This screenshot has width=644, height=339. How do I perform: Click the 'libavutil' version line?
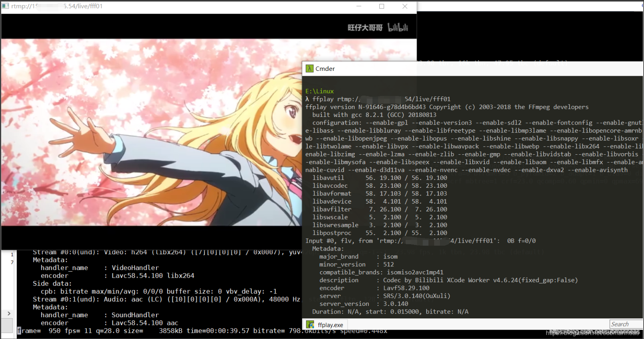pos(380,178)
